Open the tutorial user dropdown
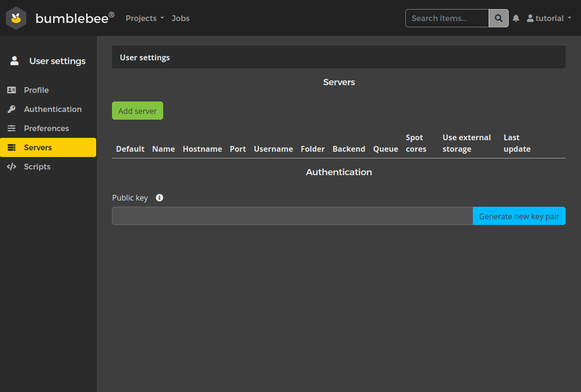 tap(549, 18)
